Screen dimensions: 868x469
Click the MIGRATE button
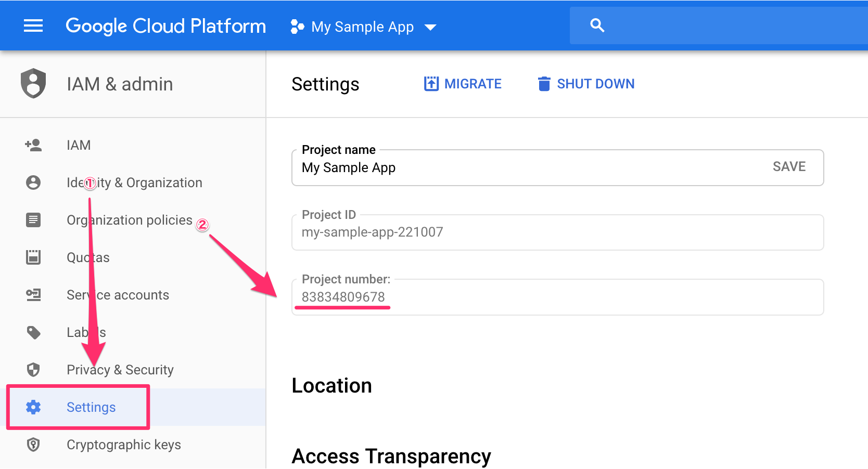[463, 84]
